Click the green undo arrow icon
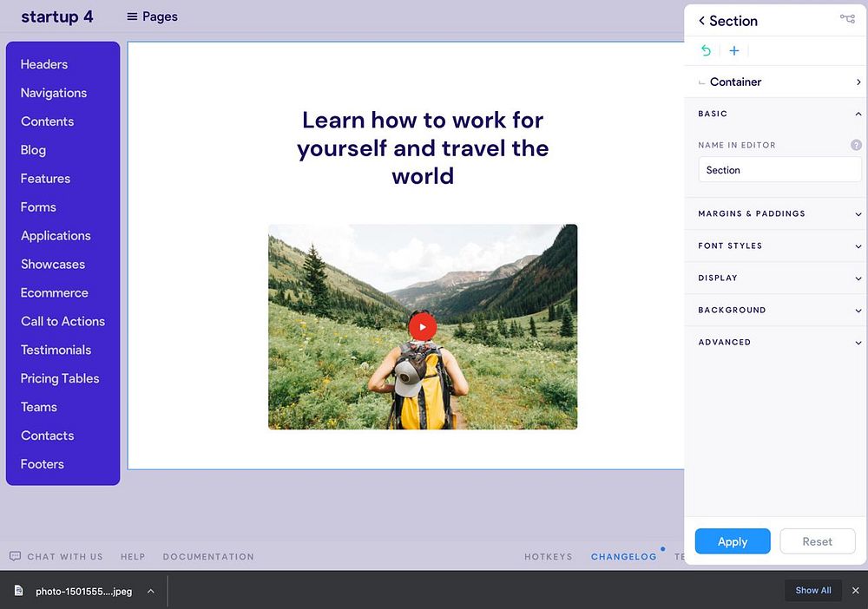The height and width of the screenshot is (609, 868). point(706,51)
